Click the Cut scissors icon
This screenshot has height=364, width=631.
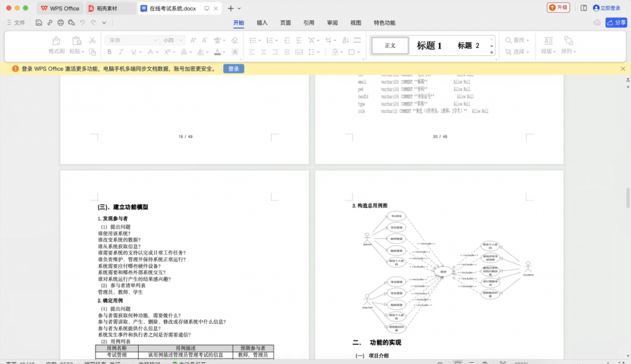[x=92, y=40]
